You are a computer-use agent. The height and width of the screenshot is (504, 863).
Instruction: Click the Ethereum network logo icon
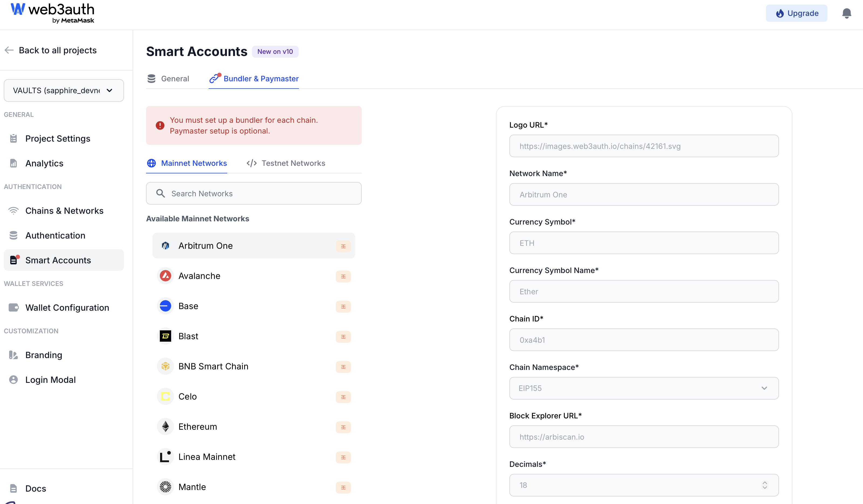point(165,427)
